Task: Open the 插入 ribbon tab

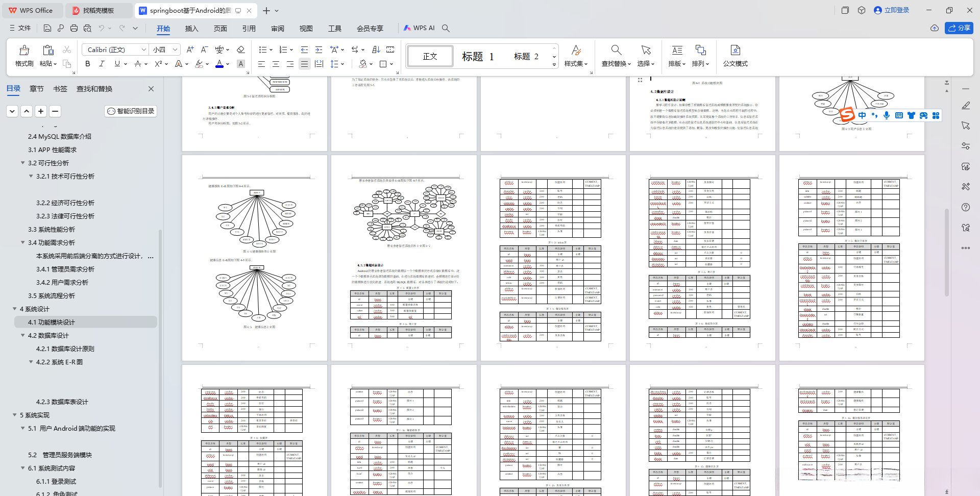Action: (191, 28)
